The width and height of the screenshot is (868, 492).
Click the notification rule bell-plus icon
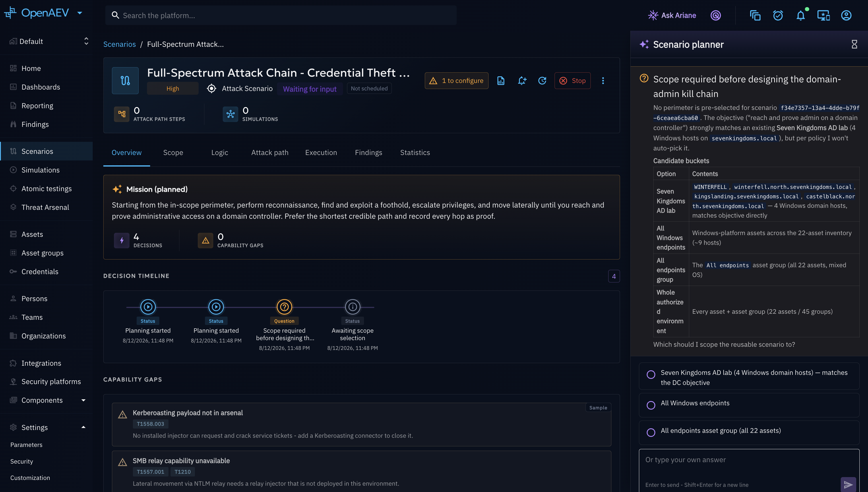coord(522,80)
